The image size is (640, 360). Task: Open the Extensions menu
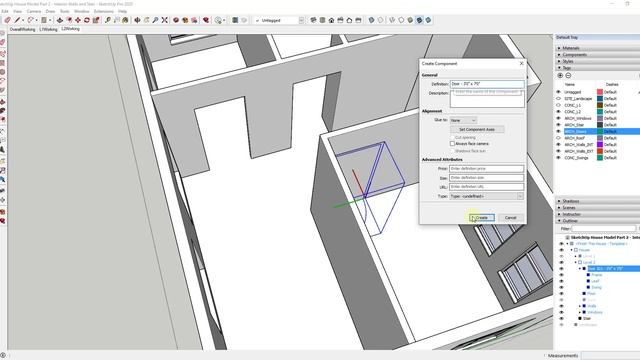point(104,11)
